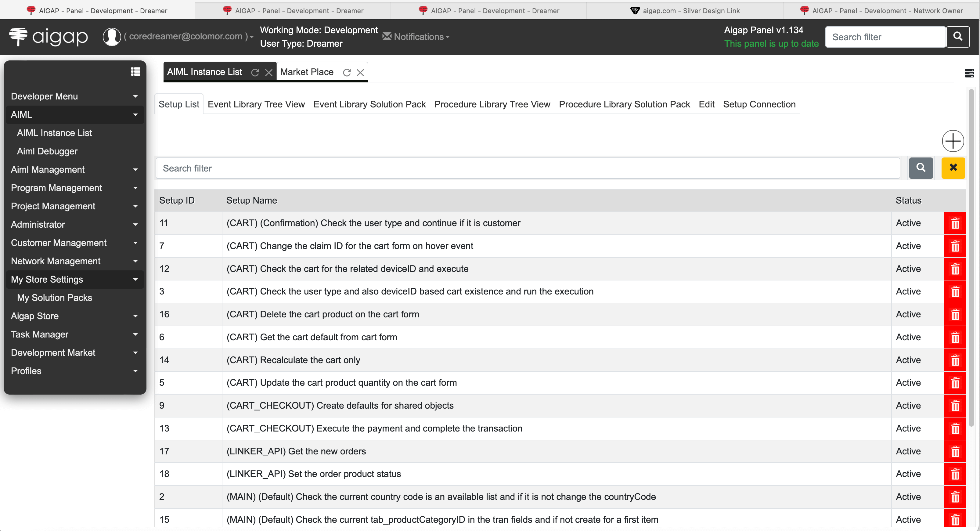980x531 pixels.
Task: Switch to Event Library Tree View tab
Action: (x=256, y=104)
